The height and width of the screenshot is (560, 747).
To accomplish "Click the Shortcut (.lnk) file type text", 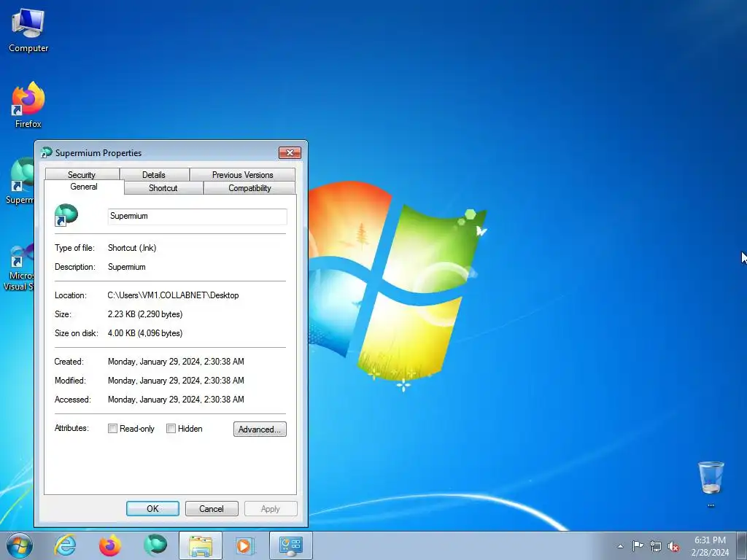I will [x=132, y=248].
